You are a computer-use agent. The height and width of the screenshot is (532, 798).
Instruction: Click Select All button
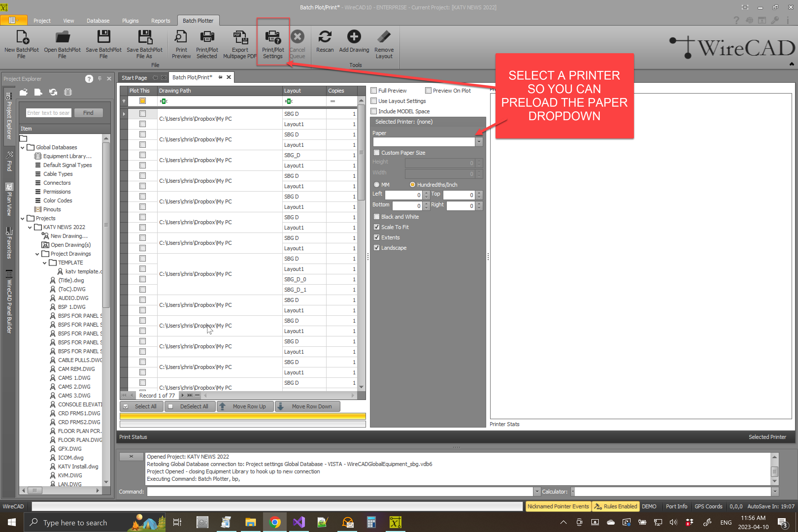tap(141, 406)
